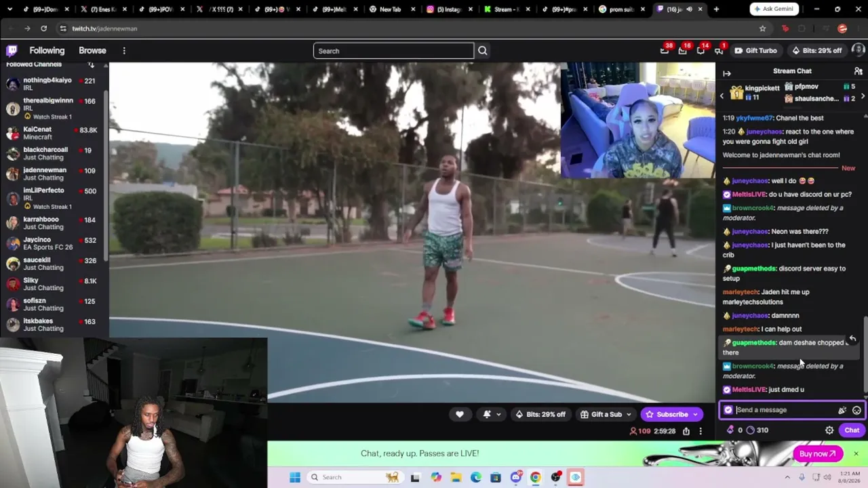Dismiss the Passes are LIVE banner
Screen dimensions: 868x488
(856, 454)
